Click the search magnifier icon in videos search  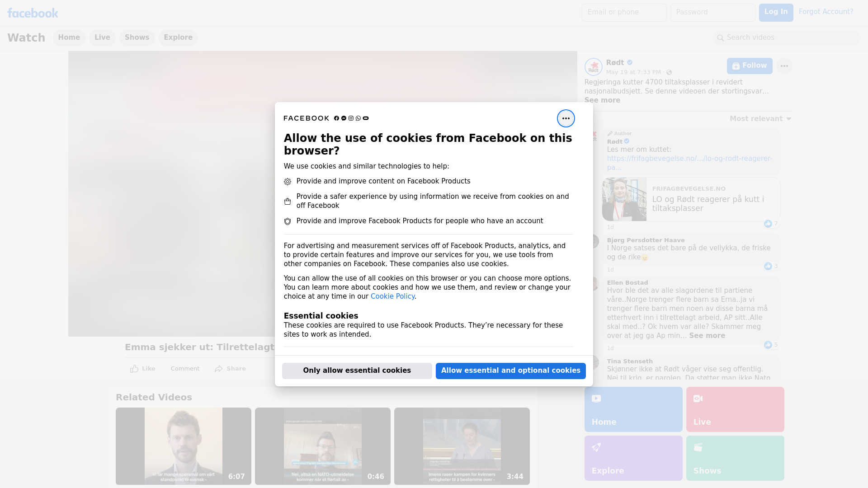click(721, 38)
